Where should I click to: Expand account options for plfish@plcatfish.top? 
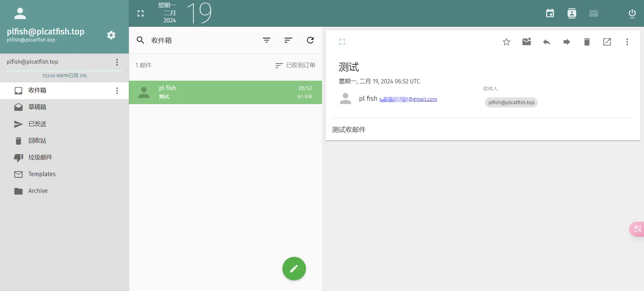117,62
